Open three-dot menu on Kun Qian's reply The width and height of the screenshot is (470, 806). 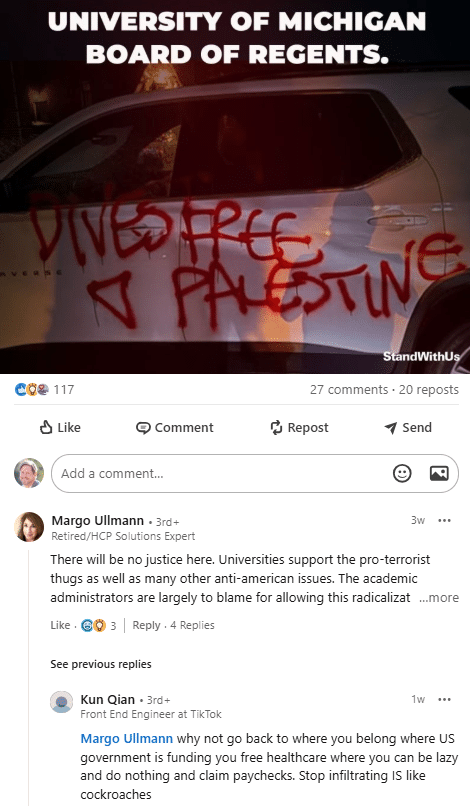[444, 699]
